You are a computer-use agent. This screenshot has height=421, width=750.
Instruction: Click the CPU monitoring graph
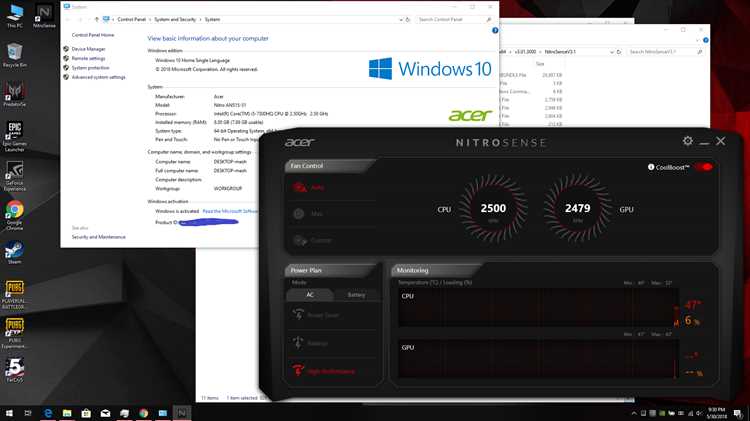coord(538,308)
